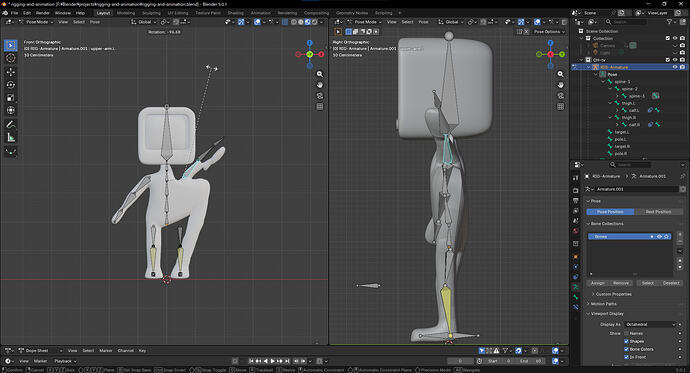The image size is (690, 373).
Task: Open the Object properties tab
Action: tap(576, 256)
